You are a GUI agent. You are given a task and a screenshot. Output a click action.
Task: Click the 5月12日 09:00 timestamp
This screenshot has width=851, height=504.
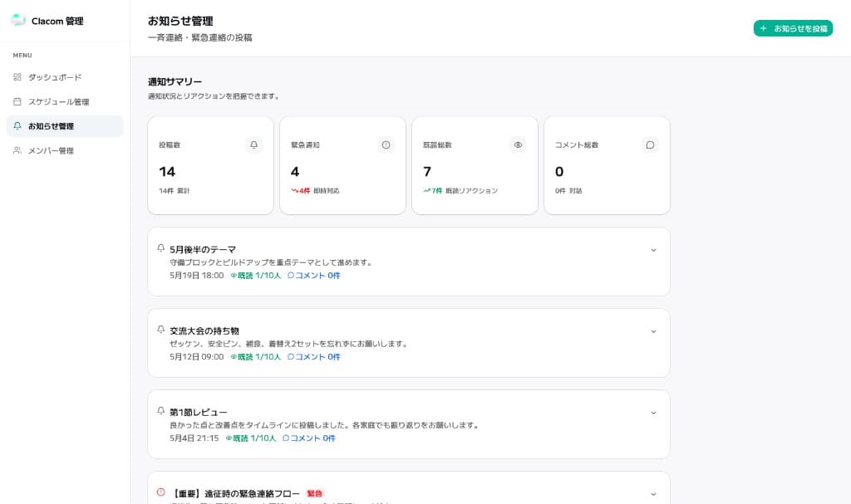click(196, 357)
